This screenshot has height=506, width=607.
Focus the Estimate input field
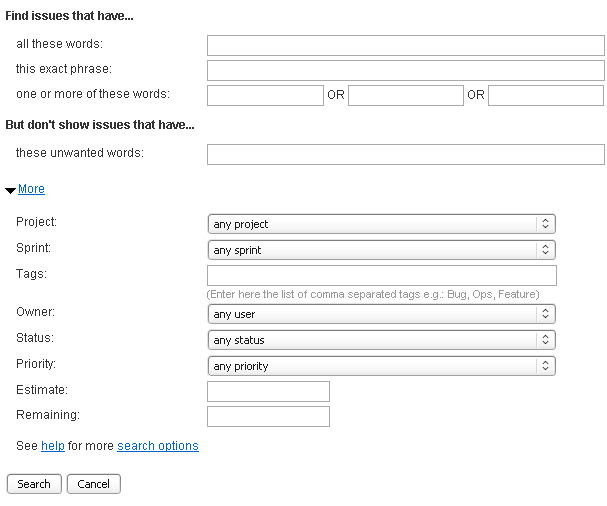(x=268, y=391)
